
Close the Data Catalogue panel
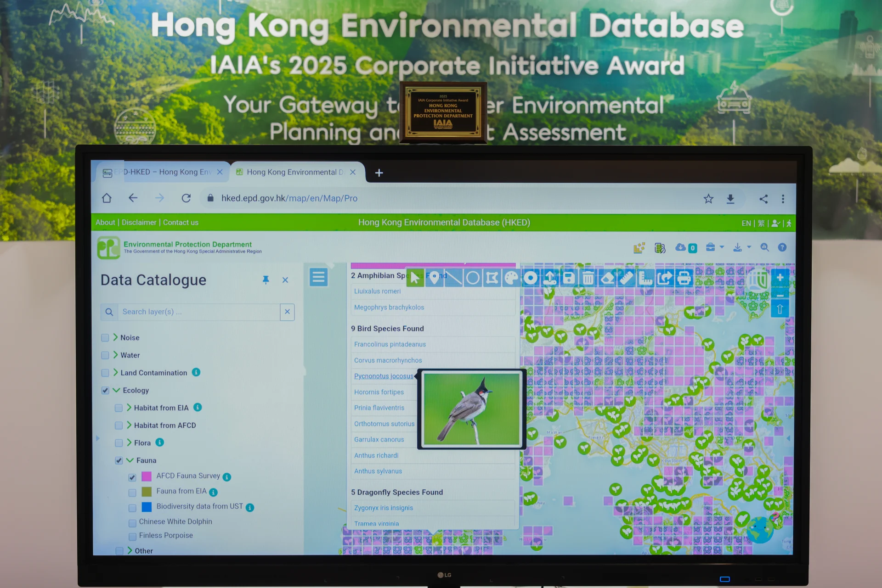[285, 280]
